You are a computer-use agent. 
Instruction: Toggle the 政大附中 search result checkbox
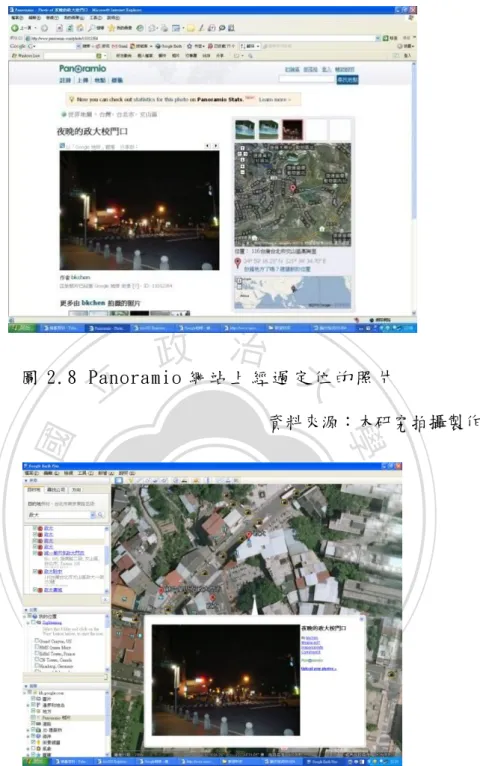34,571
